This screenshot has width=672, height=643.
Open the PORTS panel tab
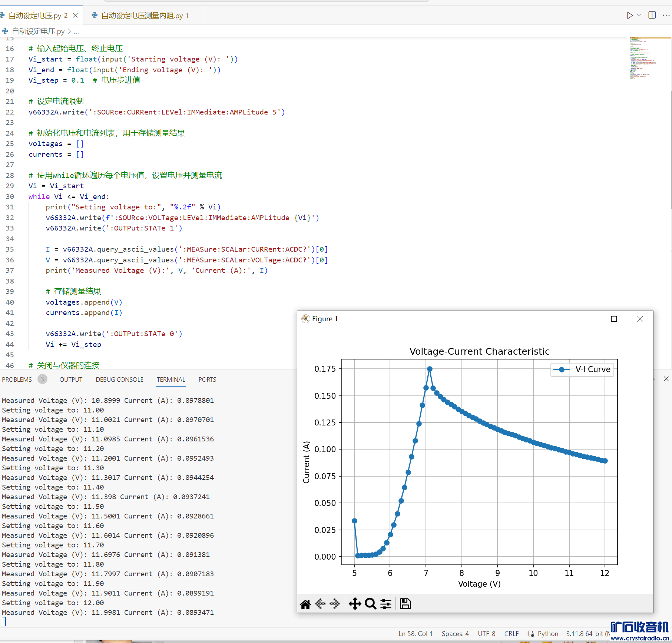[207, 379]
